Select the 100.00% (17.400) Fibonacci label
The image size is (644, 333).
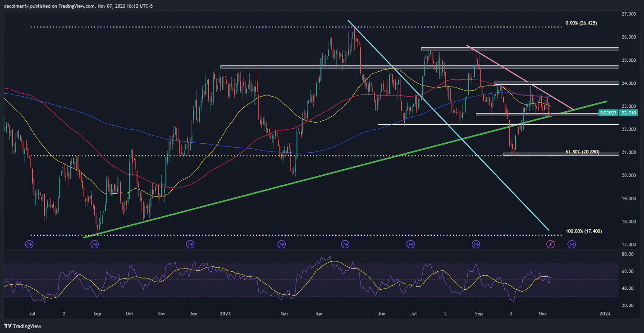pos(584,231)
